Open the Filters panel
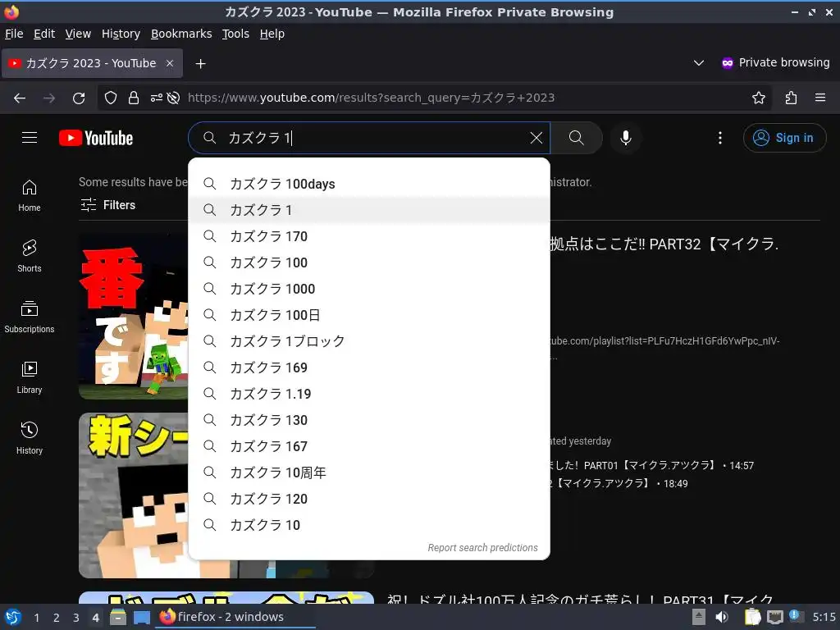840x630 pixels. click(108, 205)
